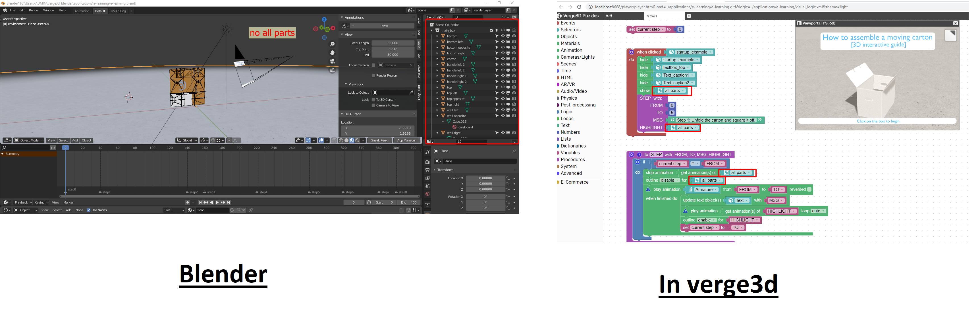Select material preview viewport shading

[x=352, y=141]
